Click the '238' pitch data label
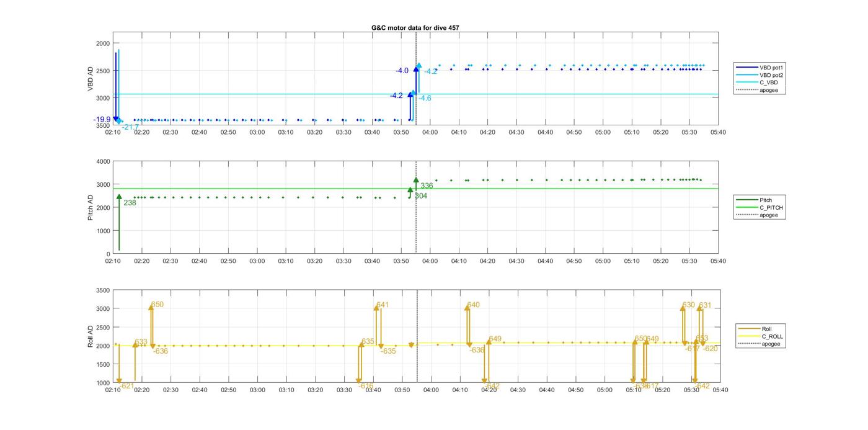Viewport: 868px width, 430px height. click(x=130, y=203)
